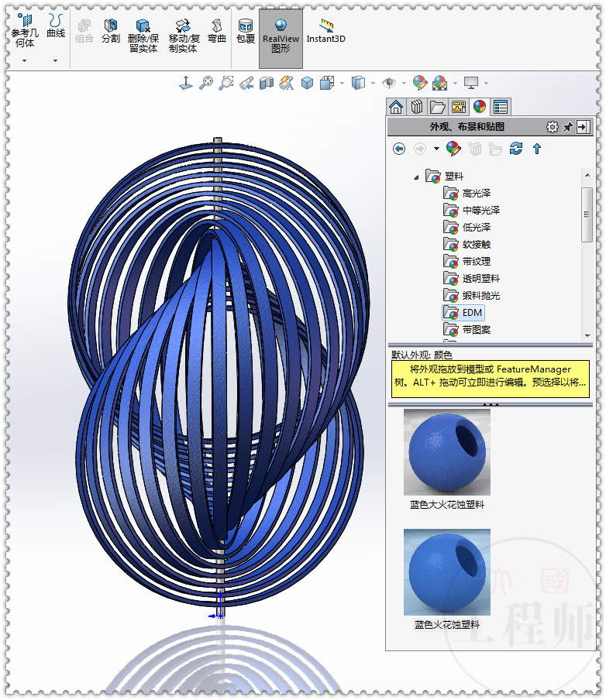Screen dimensions: 606x700
Task: Click the blue cube view orientation icon
Action: (307, 83)
